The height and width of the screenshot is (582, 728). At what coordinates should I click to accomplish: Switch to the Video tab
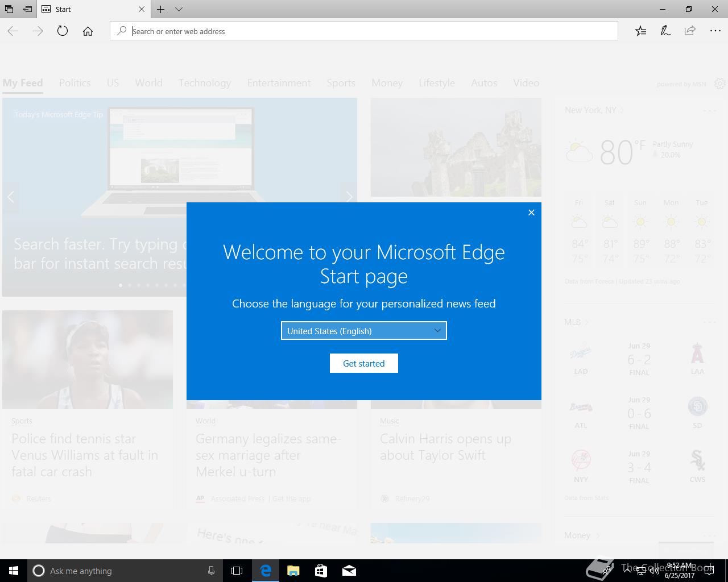[x=526, y=83]
